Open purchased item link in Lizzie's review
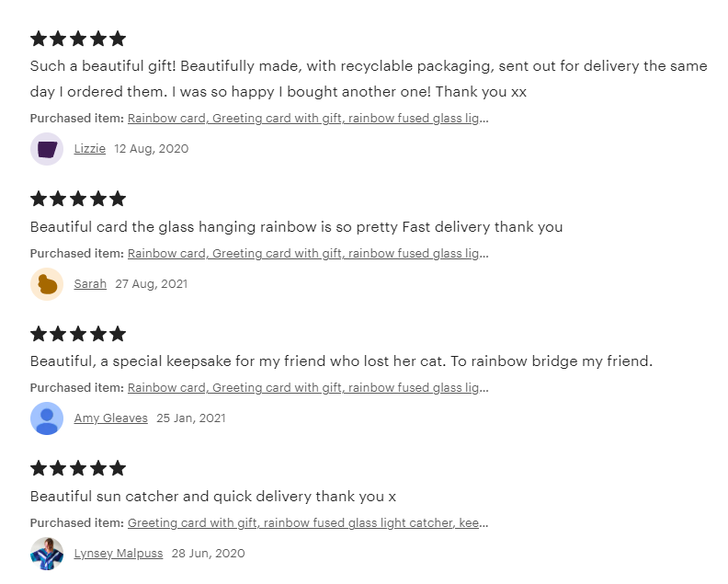This screenshot has height=584, width=728. [308, 118]
